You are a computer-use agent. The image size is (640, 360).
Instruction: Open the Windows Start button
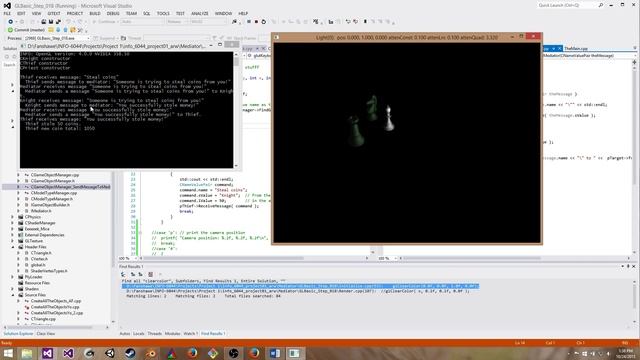click(8, 353)
